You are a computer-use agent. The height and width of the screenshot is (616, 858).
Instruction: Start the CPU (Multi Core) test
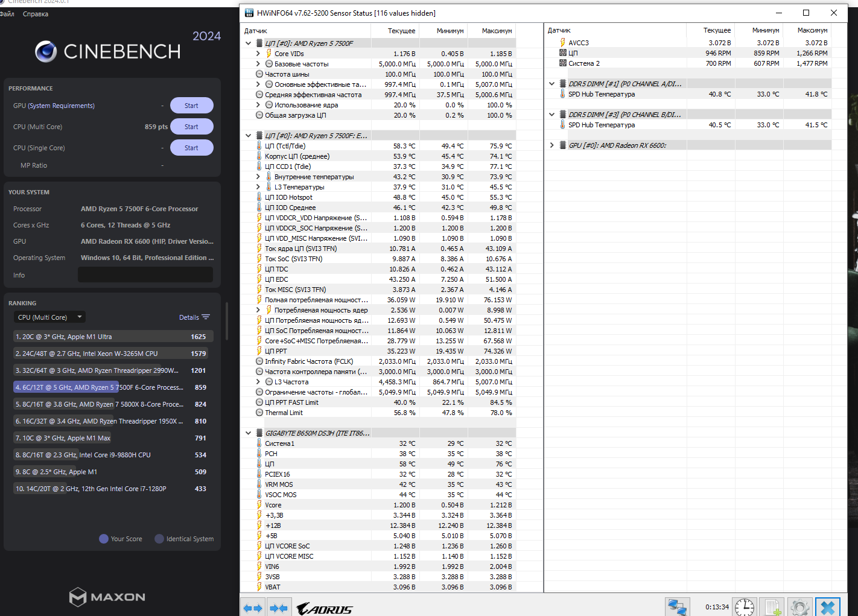[x=191, y=127]
